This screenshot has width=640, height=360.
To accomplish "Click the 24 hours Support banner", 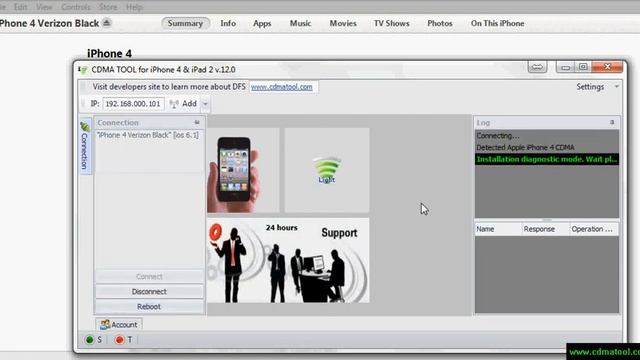I will click(288, 260).
